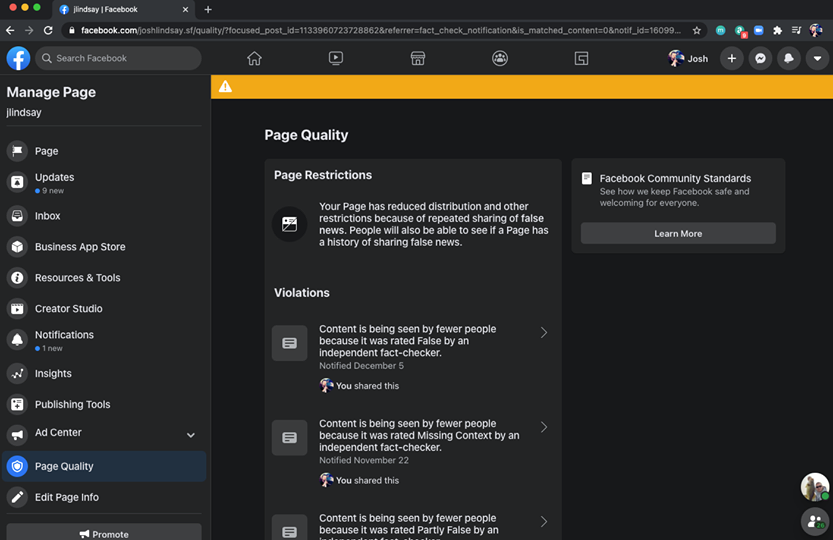The height and width of the screenshot is (540, 833).
Task: Reload the page with refresh icon
Action: click(48, 30)
